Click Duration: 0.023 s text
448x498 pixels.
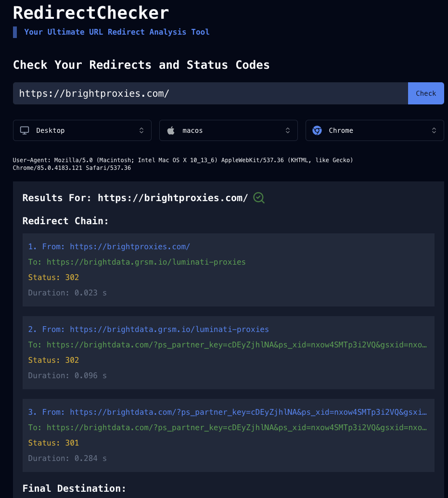point(67,293)
